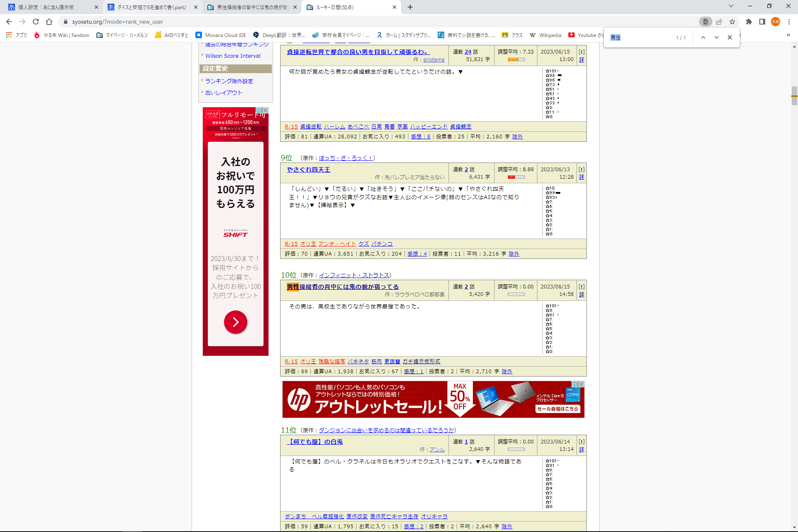Open Monaca Cloud IDE bookmark
Screen dimensions: 798x532
point(221,35)
